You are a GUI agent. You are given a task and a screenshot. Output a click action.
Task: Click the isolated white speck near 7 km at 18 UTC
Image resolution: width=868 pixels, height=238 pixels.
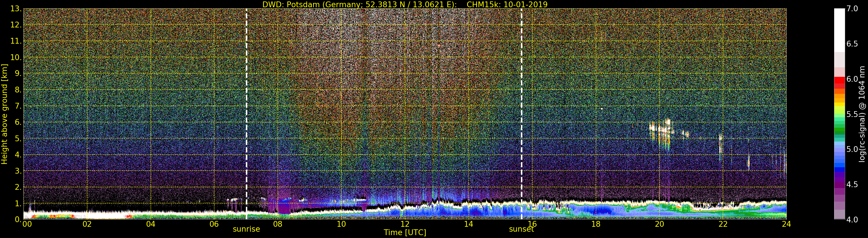[x=602, y=108]
